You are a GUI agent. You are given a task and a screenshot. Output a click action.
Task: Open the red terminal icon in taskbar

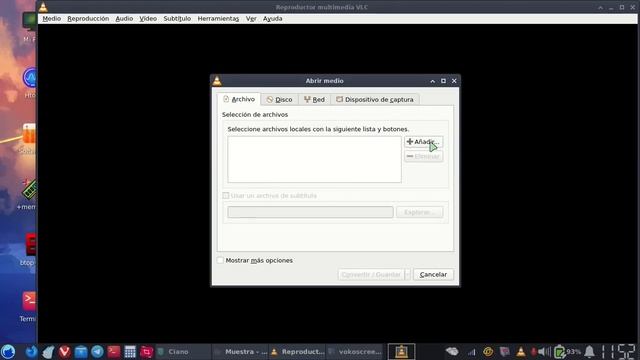pos(113,351)
